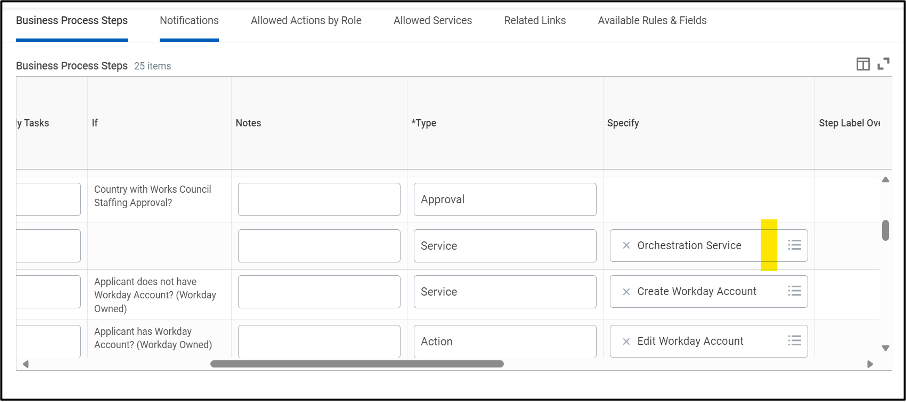Screen dimensions: 906x402
Task: Open prompt list for Create Workday Account
Action: click(794, 291)
